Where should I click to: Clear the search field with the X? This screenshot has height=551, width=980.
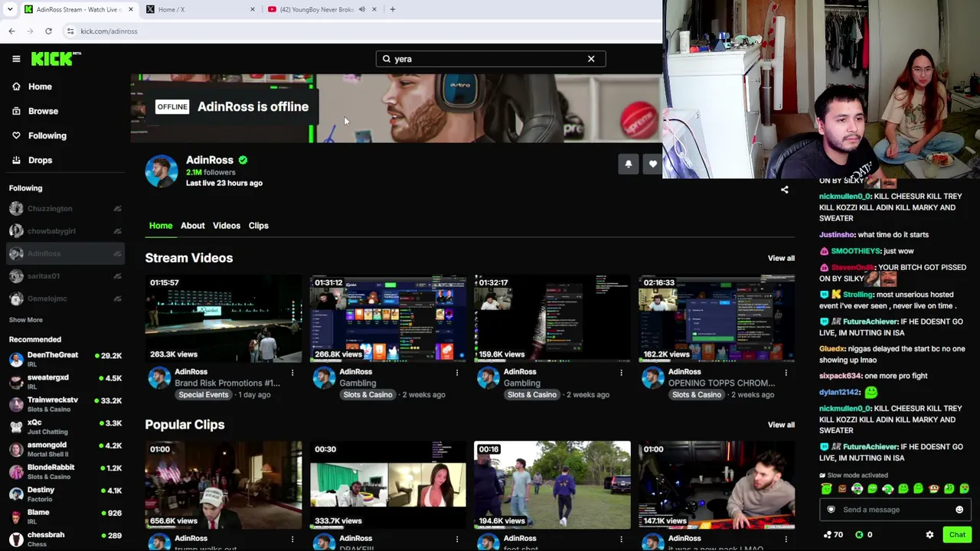pyautogui.click(x=591, y=59)
